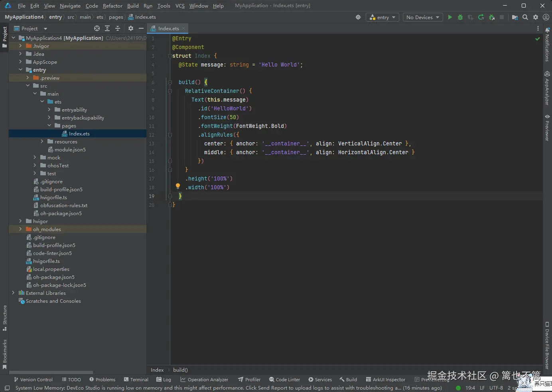Open the entry module dropdown
The height and width of the screenshot is (392, 552).
tap(383, 17)
